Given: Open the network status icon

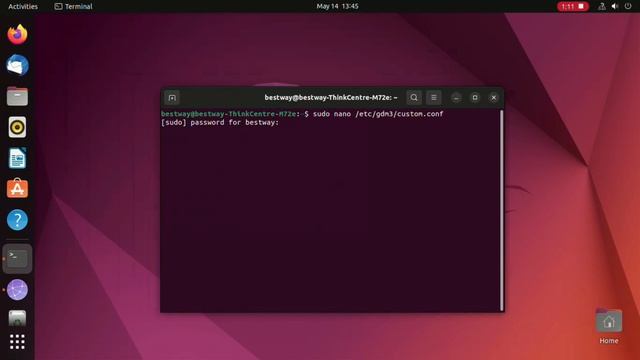Looking at the screenshot, I should pyautogui.click(x=602, y=6).
